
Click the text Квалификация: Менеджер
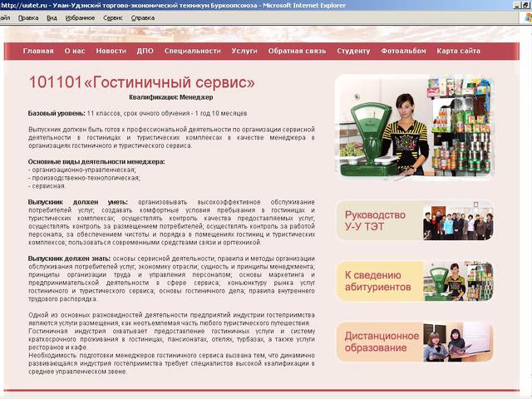coord(171,97)
